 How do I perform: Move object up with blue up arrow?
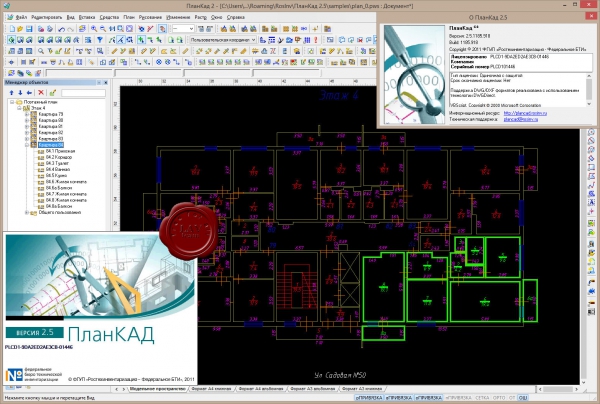[x=11, y=93]
